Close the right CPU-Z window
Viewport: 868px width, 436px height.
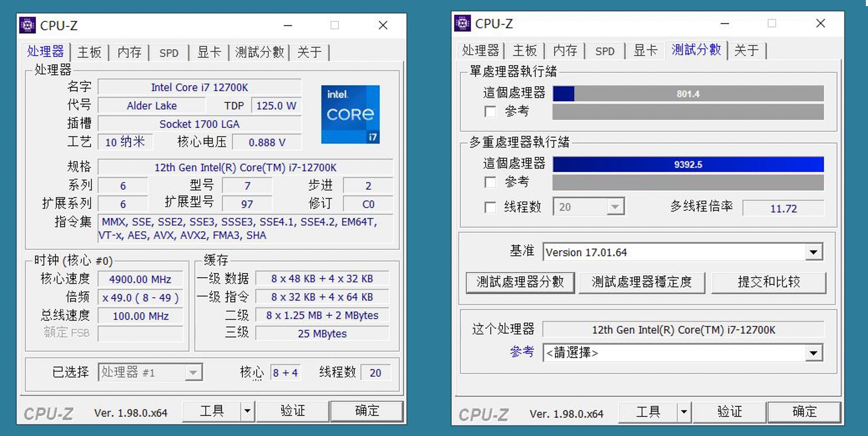[x=821, y=24]
